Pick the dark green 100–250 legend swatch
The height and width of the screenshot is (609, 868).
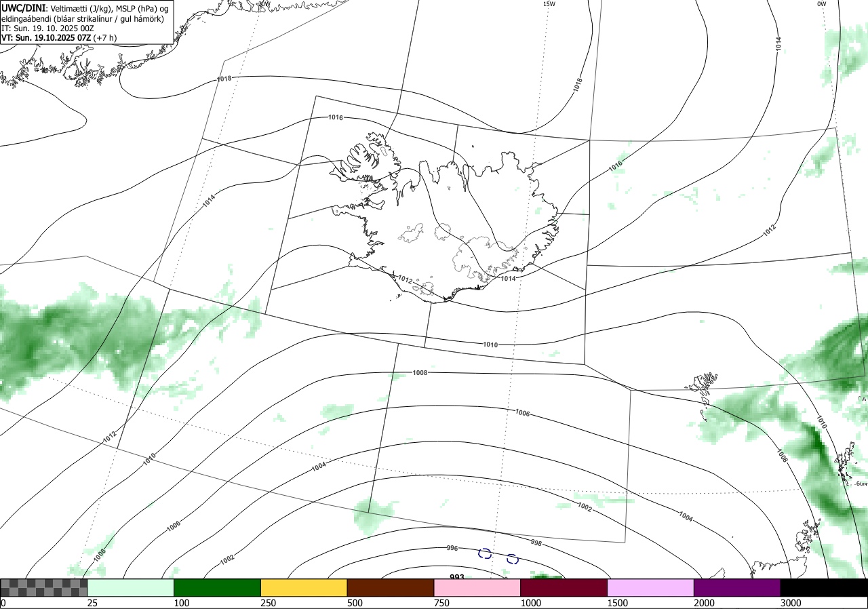click(x=218, y=587)
